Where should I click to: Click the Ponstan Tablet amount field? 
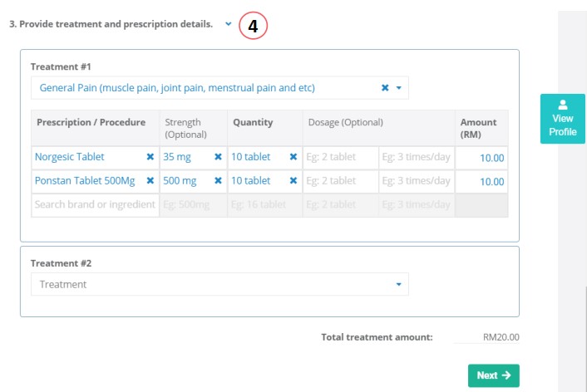[x=481, y=181]
